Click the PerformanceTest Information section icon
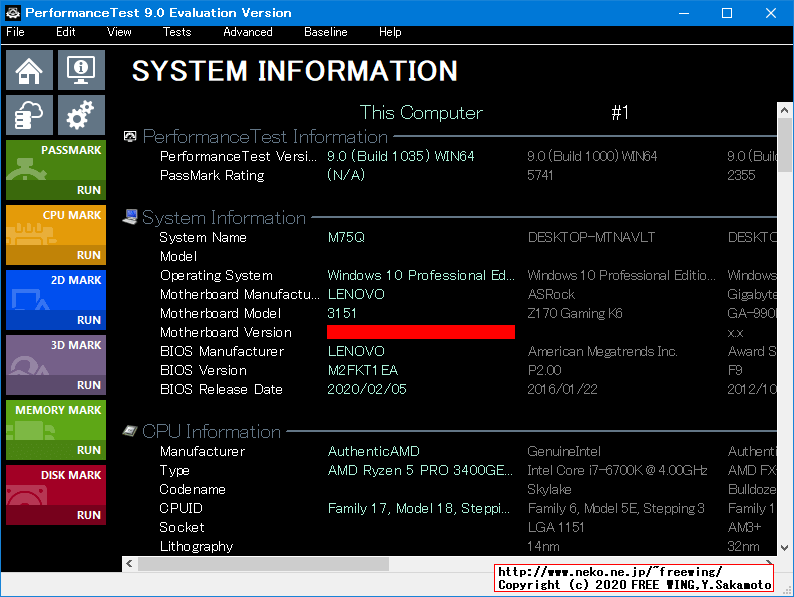 [130, 136]
